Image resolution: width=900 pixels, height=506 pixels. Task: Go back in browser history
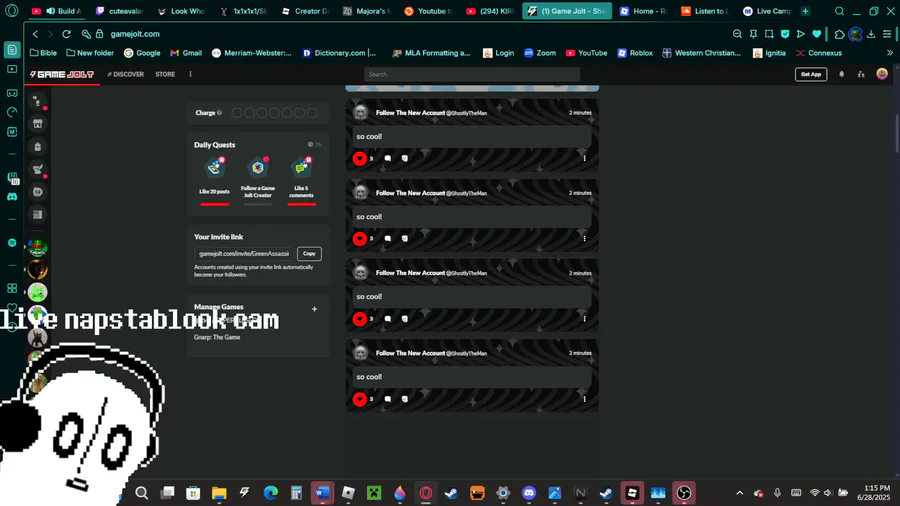click(35, 34)
